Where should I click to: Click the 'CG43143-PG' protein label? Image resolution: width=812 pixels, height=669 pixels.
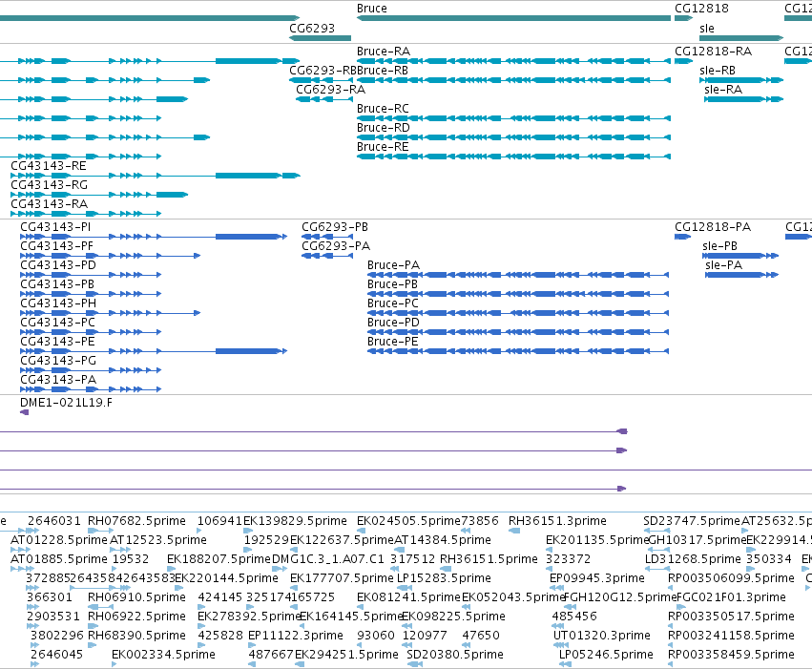tap(58, 361)
